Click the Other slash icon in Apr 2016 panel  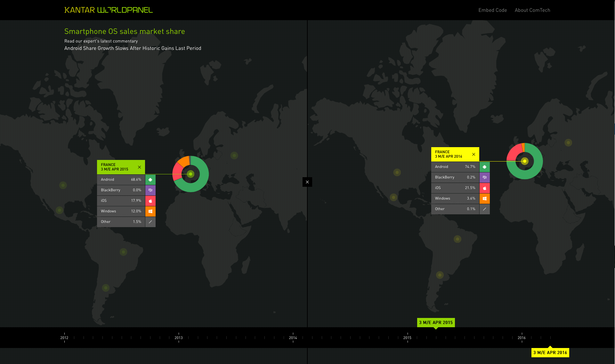point(484,209)
